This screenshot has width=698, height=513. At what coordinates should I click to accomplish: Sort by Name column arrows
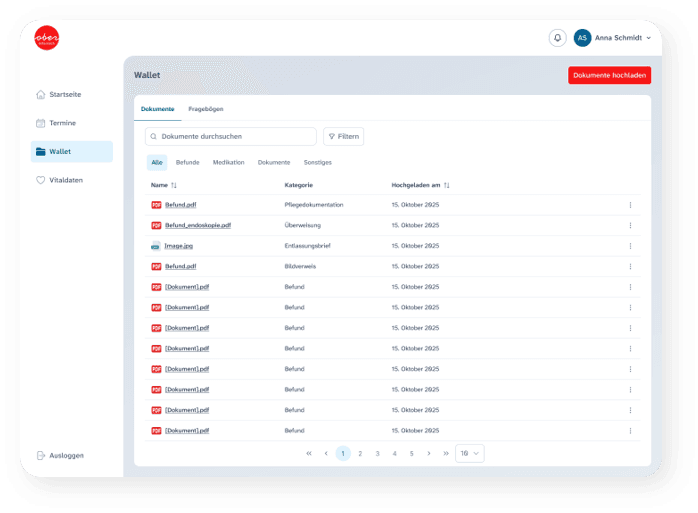[174, 185]
